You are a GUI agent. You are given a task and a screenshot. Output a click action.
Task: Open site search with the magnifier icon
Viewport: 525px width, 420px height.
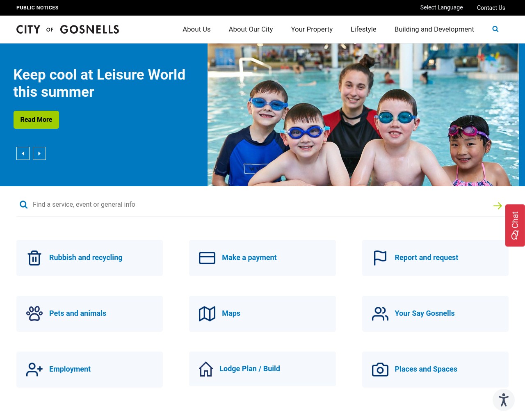495,29
